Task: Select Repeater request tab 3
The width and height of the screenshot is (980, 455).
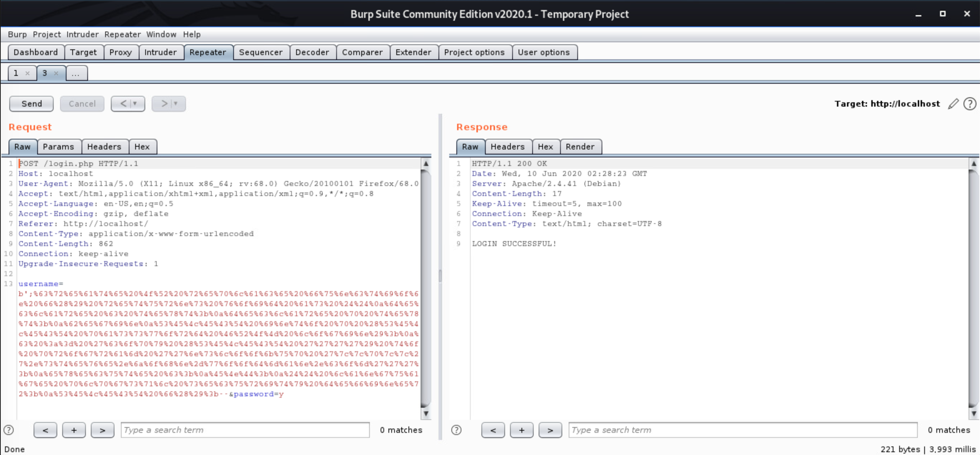Action: (45, 73)
